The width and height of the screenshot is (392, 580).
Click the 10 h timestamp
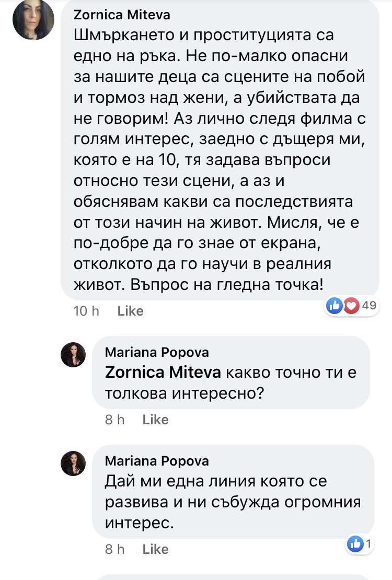(x=87, y=311)
